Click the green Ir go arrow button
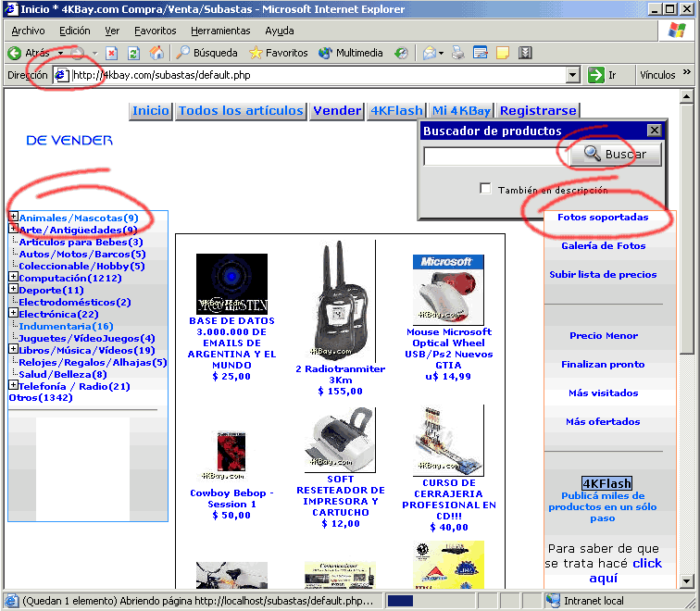 click(596, 75)
